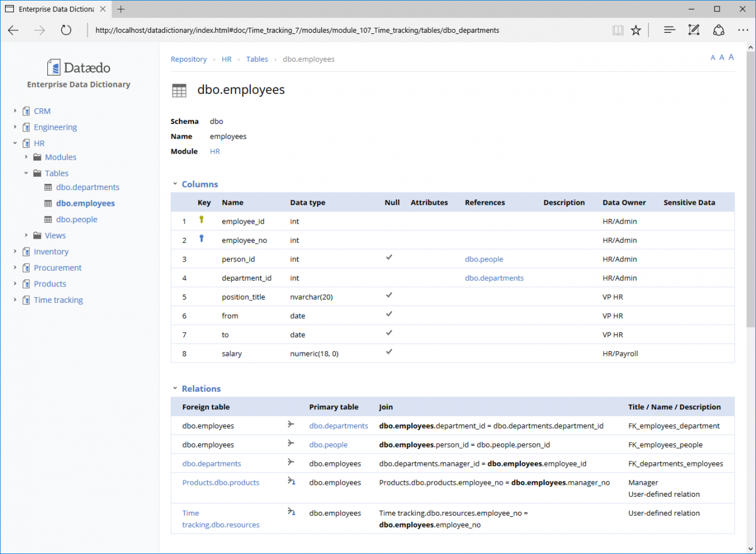Click the table icon next to dbo.employees heading
This screenshot has height=554, width=756.
pos(179,90)
